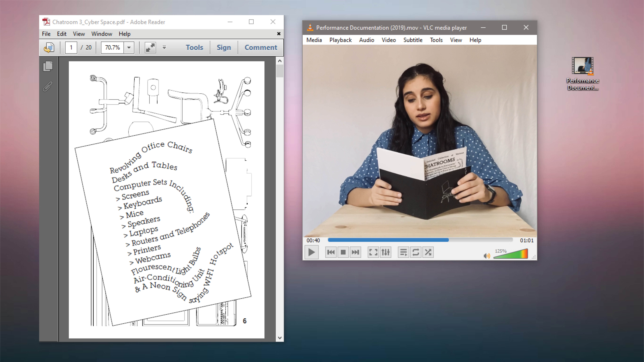644x362 pixels.
Task: Click the 70.7% zoom value field
Action: (112, 48)
